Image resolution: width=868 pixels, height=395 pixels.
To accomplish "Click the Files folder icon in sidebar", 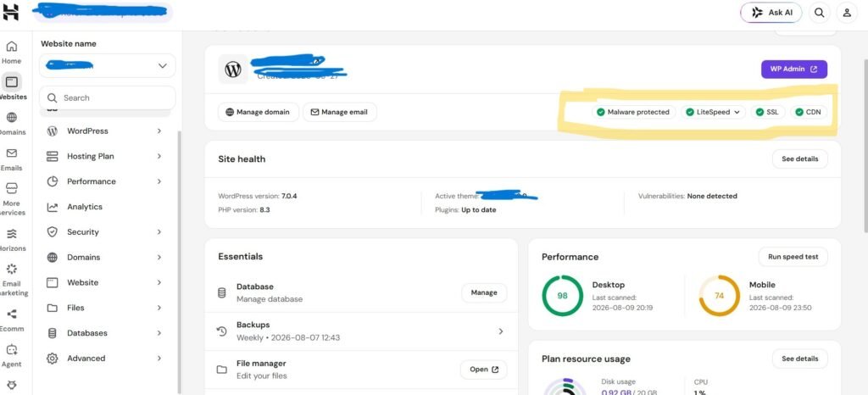I will tap(52, 308).
